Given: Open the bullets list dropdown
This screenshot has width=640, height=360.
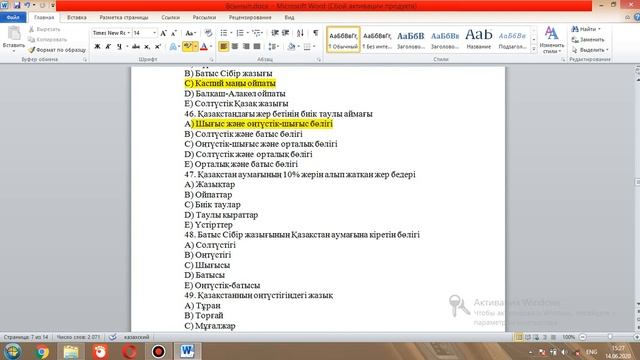Looking at the screenshot, I should [x=231, y=33].
